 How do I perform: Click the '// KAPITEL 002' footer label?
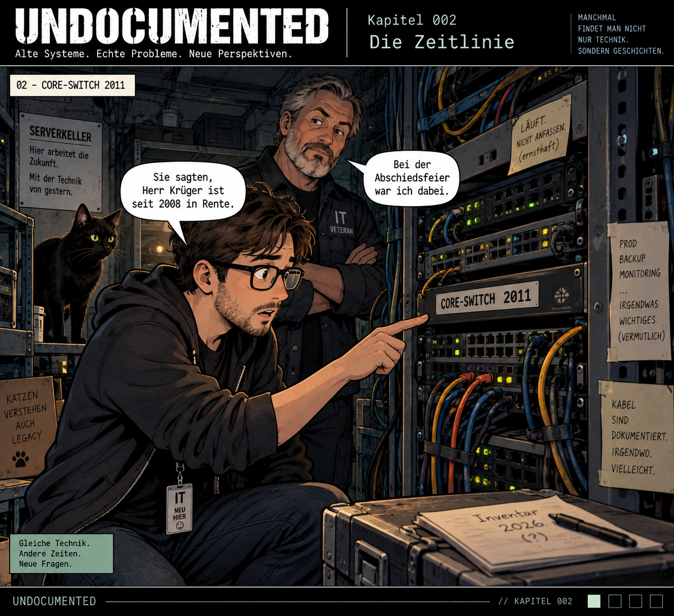tap(535, 601)
